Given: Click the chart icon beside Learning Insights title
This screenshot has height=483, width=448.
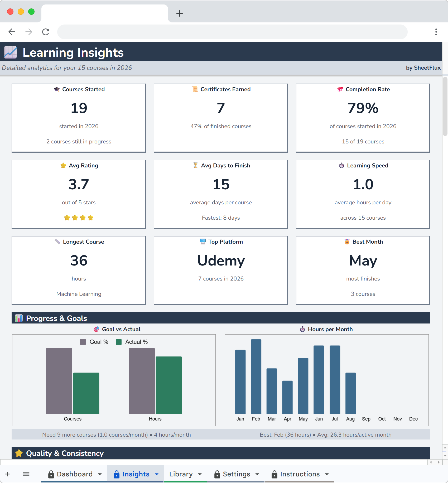Looking at the screenshot, I should coord(10,52).
